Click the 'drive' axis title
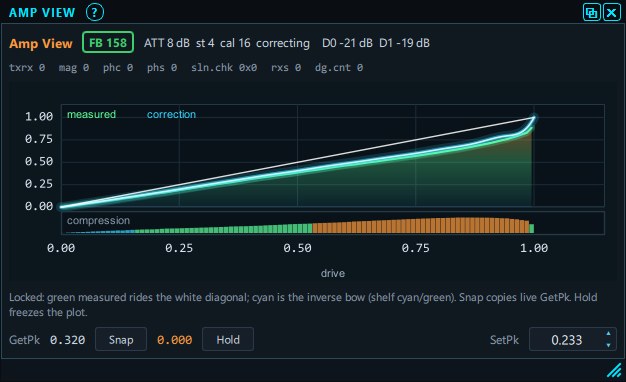This screenshot has width=626, height=382. point(333,273)
